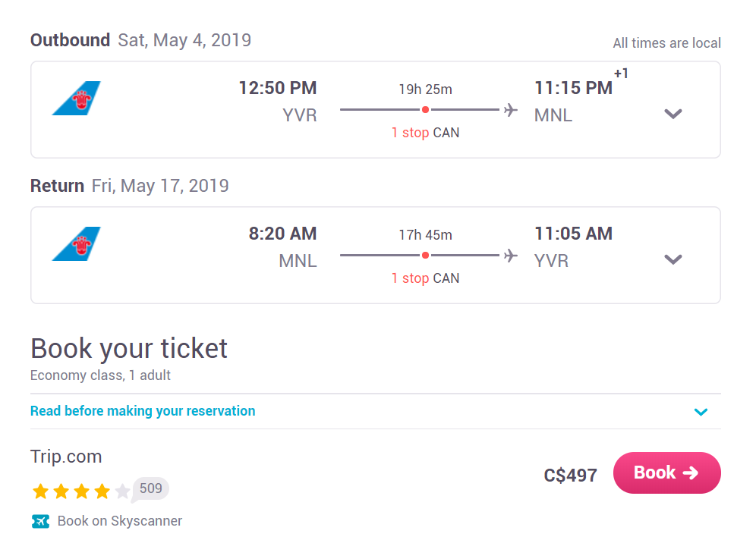Viewport: 756px width, 540px height.
Task: Click the 1 stop CAN label on return
Action: tap(425, 278)
